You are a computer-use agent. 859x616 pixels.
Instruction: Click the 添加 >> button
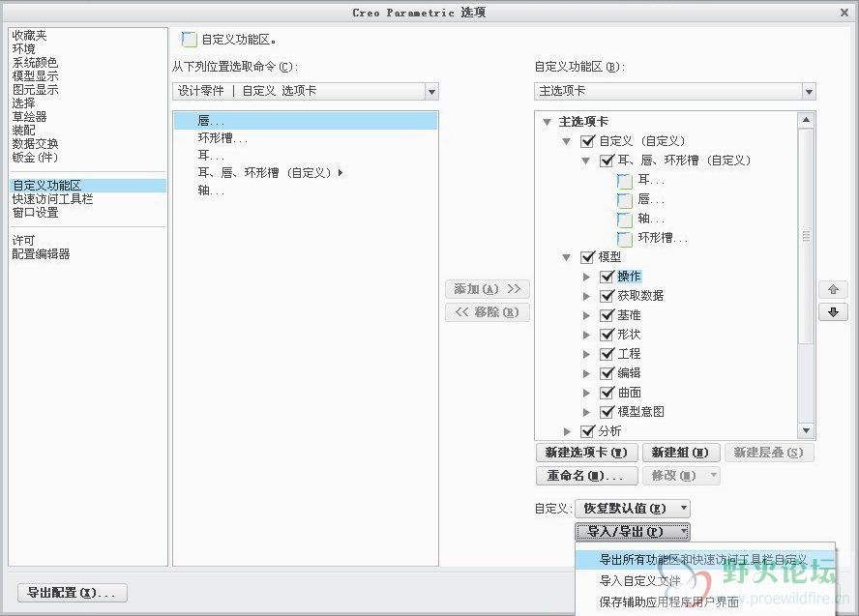(487, 289)
